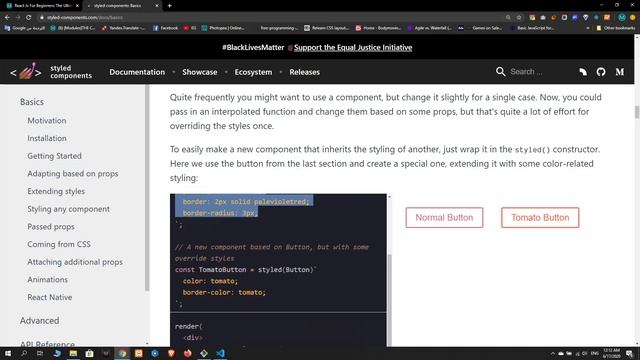Viewport: 640px width, 360px height.
Task: Click the 'border-color: tomato;' code line
Action: [x=224, y=293]
